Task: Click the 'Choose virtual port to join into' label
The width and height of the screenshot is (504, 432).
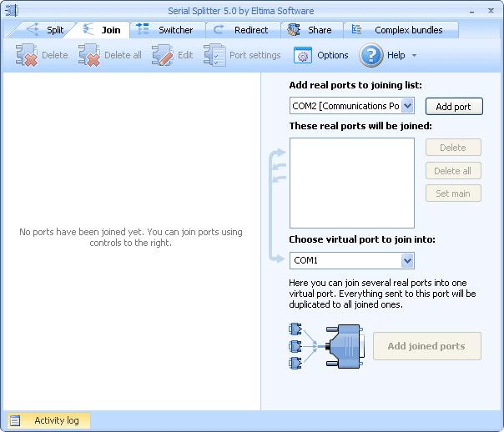Action: [362, 239]
